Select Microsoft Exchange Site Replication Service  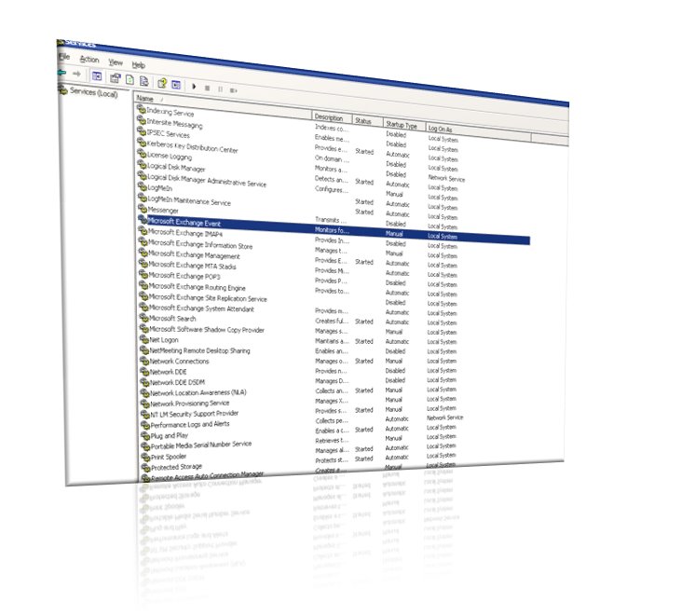tap(208, 297)
